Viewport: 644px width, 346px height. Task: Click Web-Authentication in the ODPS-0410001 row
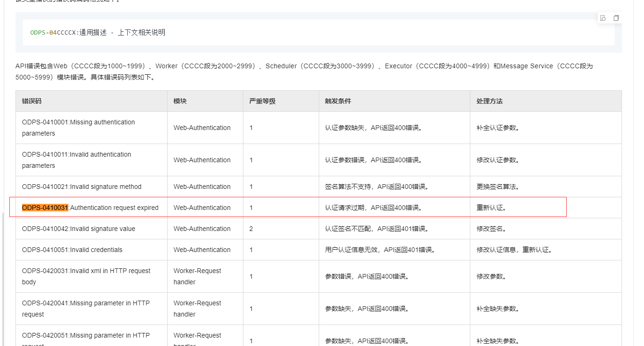click(x=202, y=128)
